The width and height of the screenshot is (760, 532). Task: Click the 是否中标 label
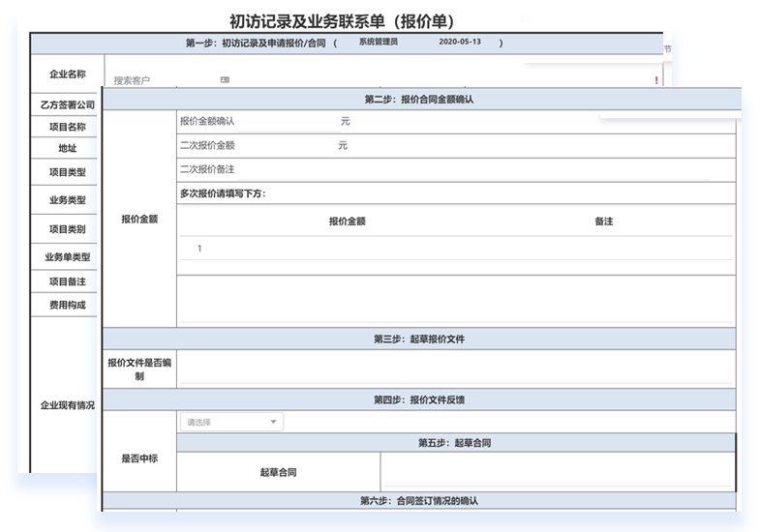(139, 458)
